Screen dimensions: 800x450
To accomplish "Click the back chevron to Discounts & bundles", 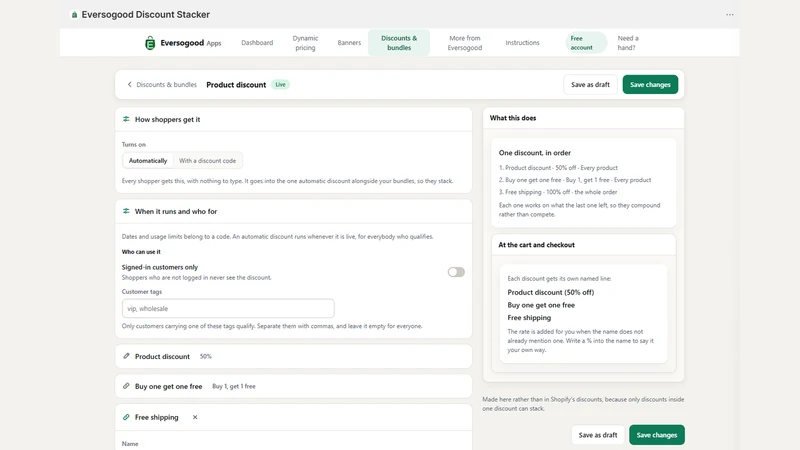I will pyautogui.click(x=130, y=85).
